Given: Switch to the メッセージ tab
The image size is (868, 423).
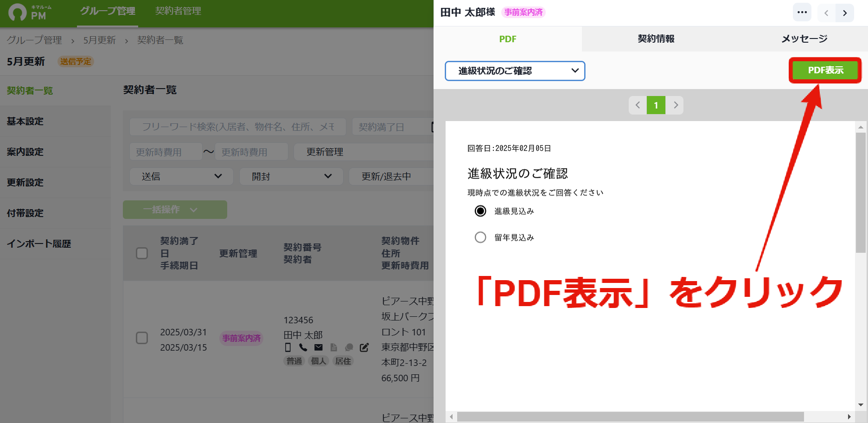Looking at the screenshot, I should (804, 39).
